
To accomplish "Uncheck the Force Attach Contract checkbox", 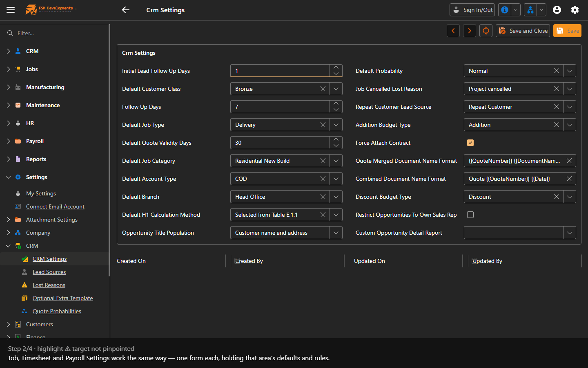I will point(470,143).
